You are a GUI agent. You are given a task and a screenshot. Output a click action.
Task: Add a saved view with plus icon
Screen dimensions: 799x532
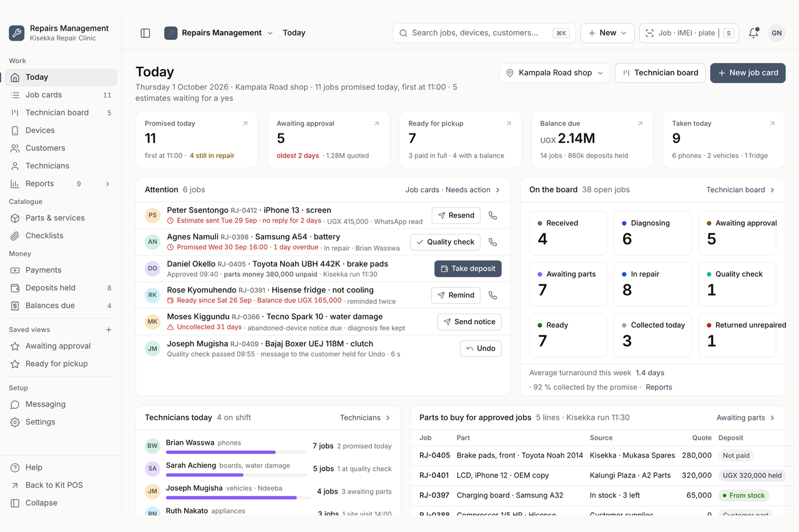pyautogui.click(x=109, y=329)
